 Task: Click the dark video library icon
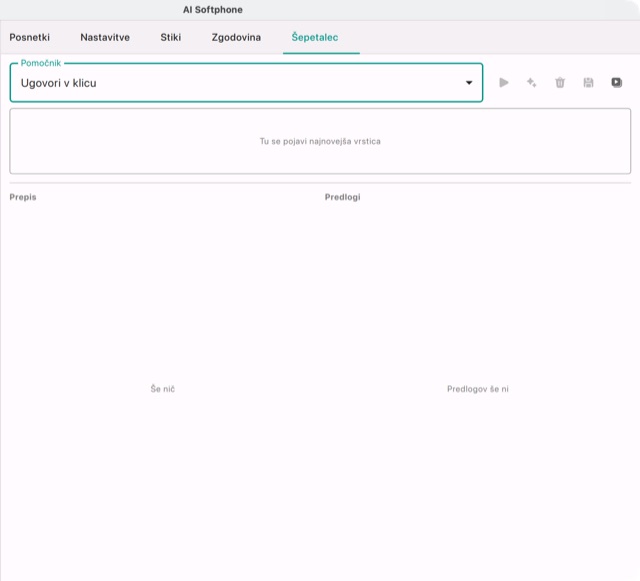[x=617, y=83]
